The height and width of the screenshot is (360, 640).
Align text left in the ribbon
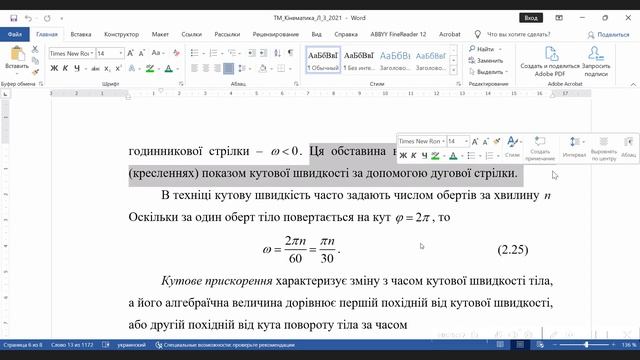point(194,69)
